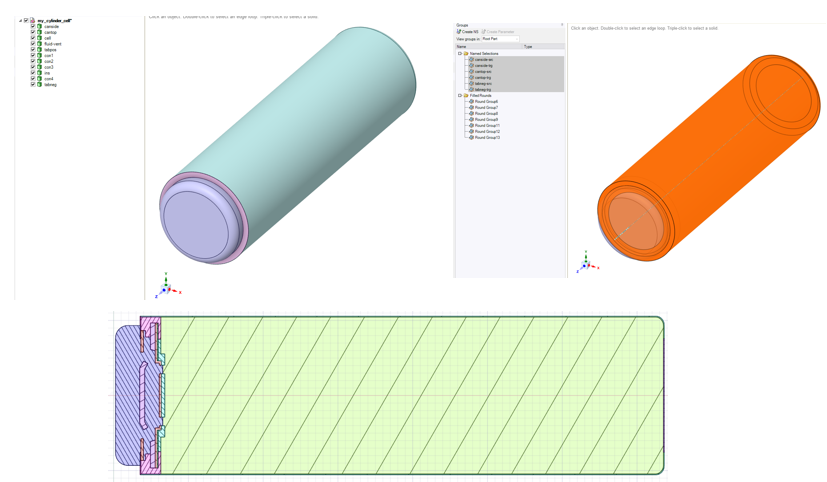Click the Named Selections folder label
Image resolution: width=827 pixels, height=482 pixels.
click(x=484, y=53)
